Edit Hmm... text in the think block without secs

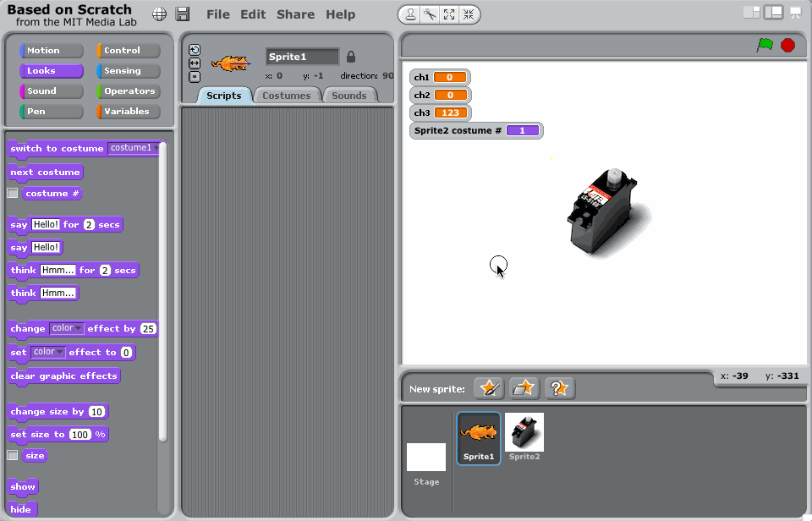click(58, 293)
